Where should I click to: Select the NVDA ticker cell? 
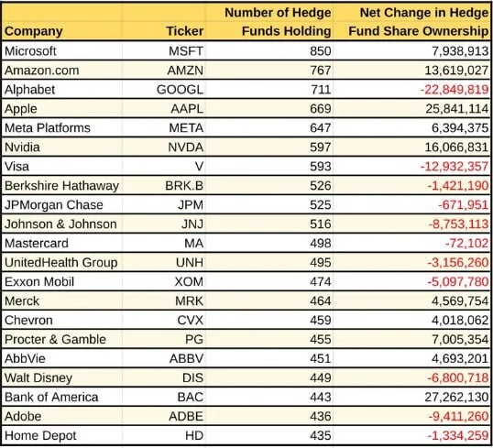pyautogui.click(x=186, y=148)
